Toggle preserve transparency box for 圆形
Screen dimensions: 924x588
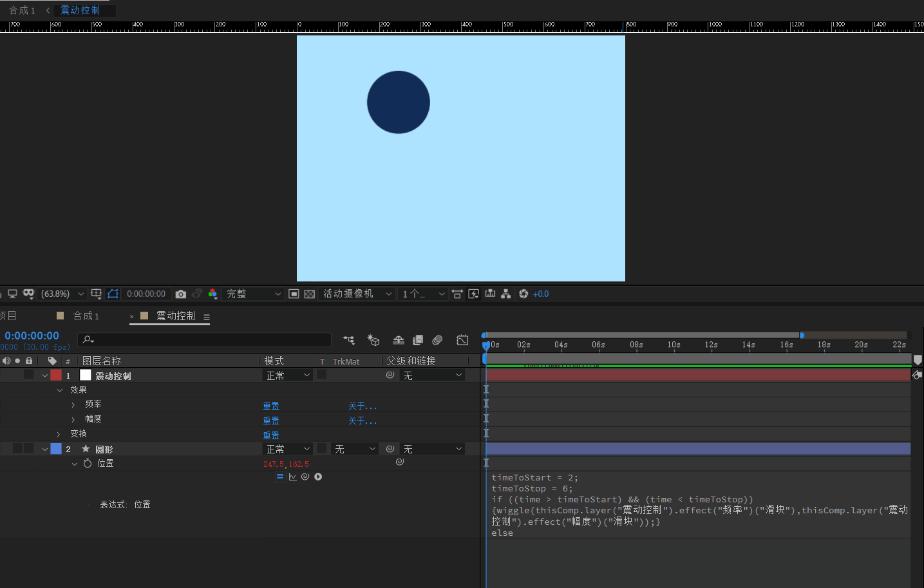point(322,448)
